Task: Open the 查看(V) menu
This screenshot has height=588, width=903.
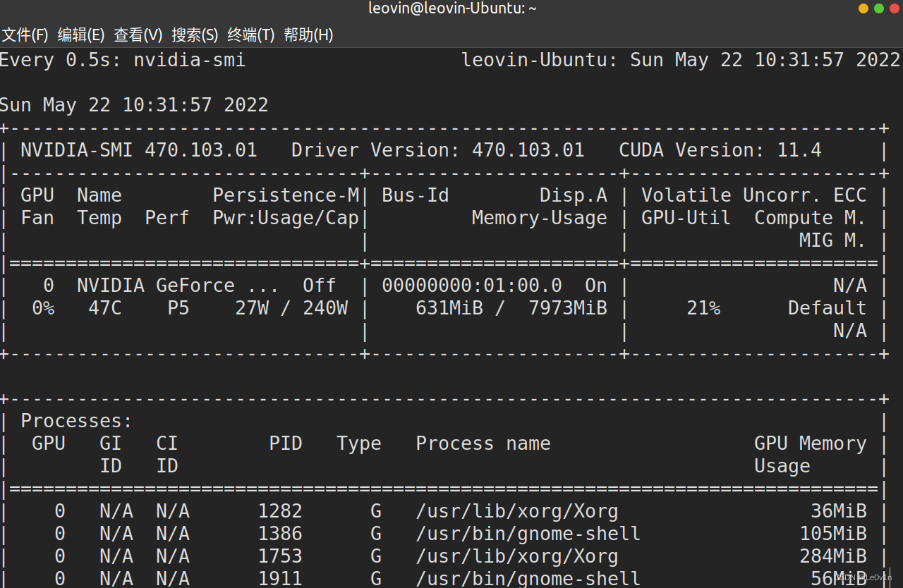Action: [x=138, y=35]
